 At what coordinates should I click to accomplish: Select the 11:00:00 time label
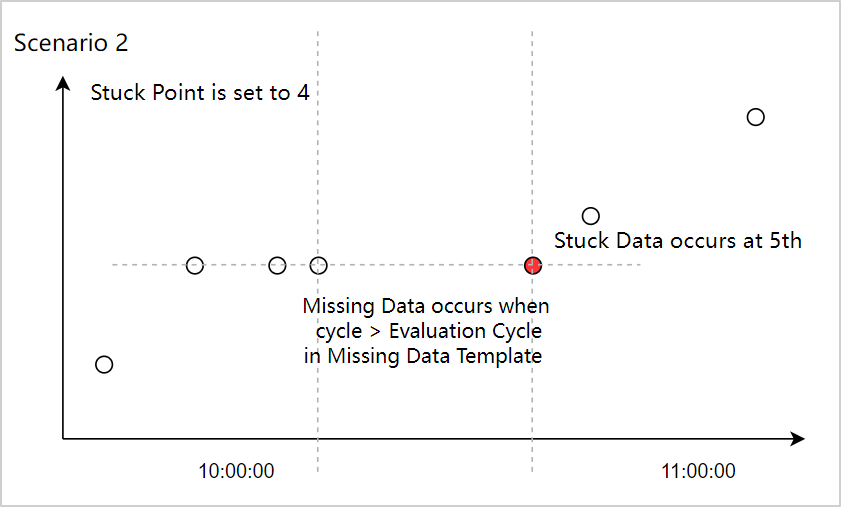click(x=698, y=472)
